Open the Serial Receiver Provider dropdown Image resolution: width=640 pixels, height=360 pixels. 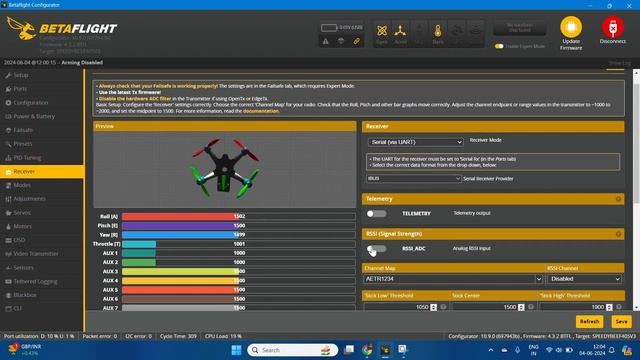(x=413, y=178)
